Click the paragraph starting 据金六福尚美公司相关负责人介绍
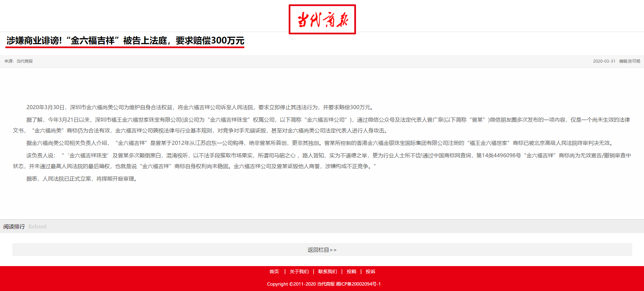Screen dimensions: 644x291 coord(321,143)
